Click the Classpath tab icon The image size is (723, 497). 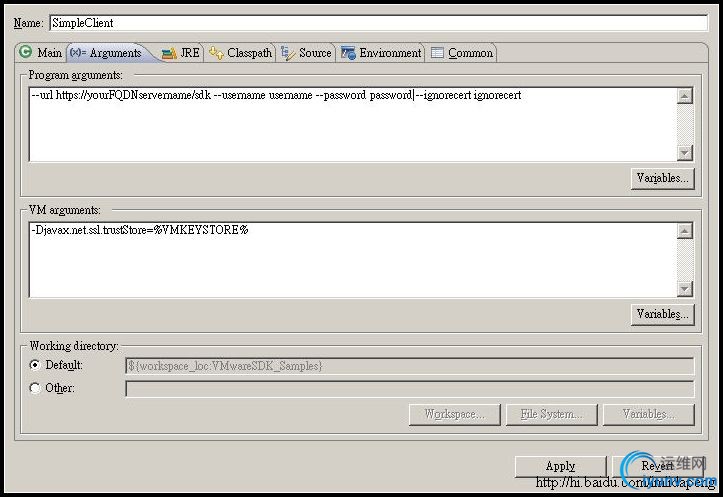pyautogui.click(x=216, y=53)
